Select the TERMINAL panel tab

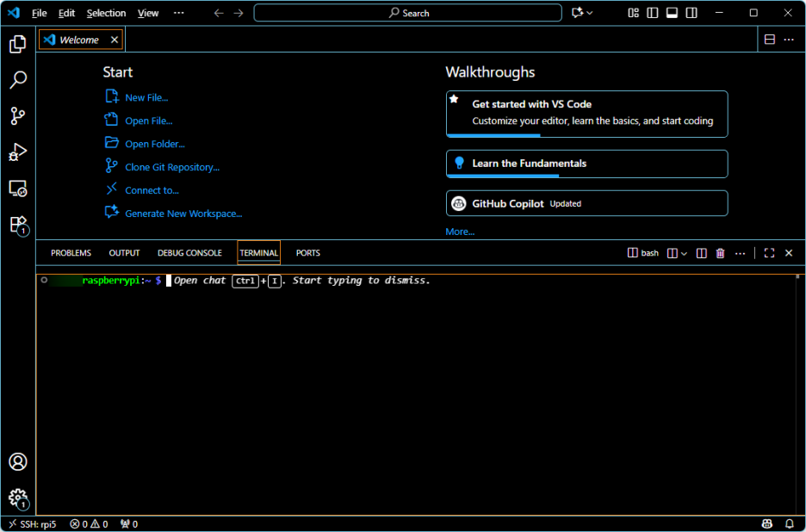click(x=258, y=253)
